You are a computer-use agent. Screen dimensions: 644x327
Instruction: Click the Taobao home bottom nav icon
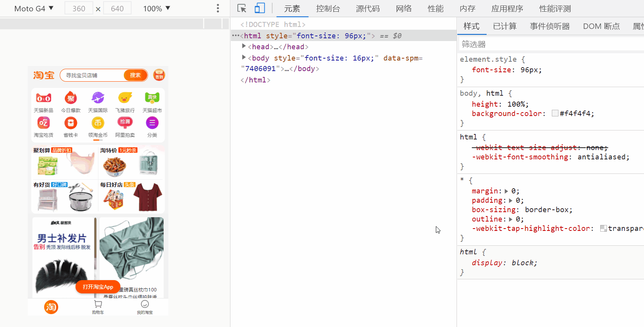pyautogui.click(x=51, y=307)
